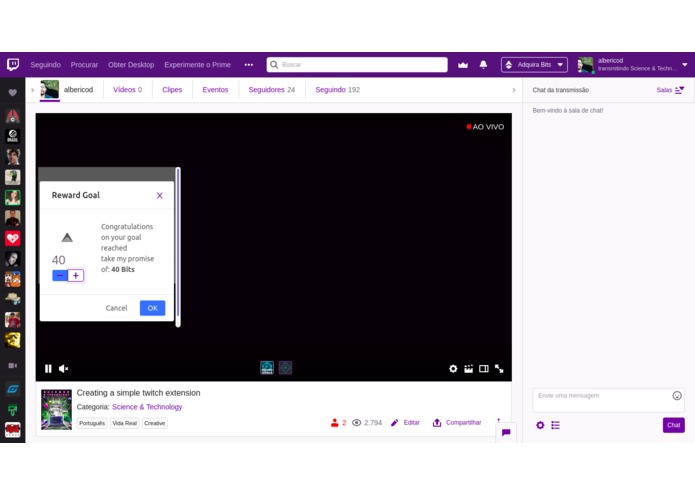The image size is (695, 494).
Task: Click the stream category box art thumbnail
Action: click(56, 410)
